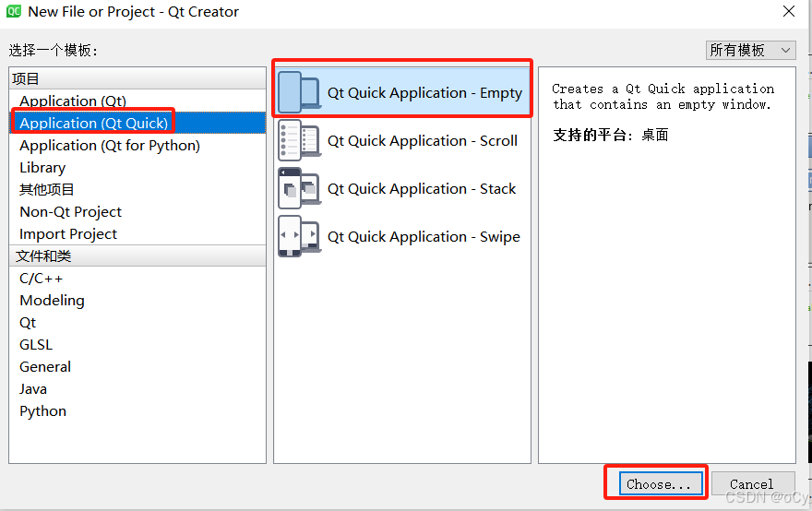This screenshot has width=812, height=511.
Task: Select the Python files category
Action: [137, 411]
